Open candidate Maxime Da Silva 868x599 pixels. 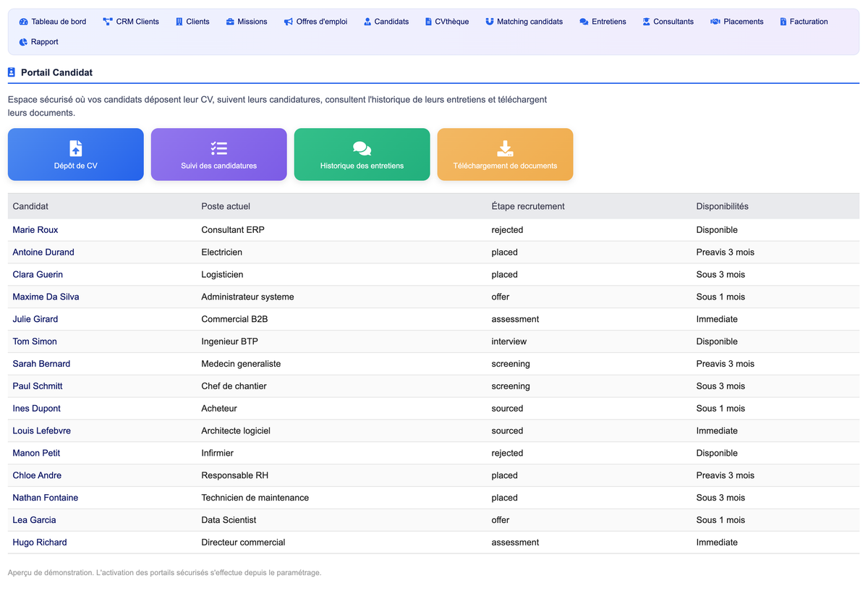click(46, 297)
